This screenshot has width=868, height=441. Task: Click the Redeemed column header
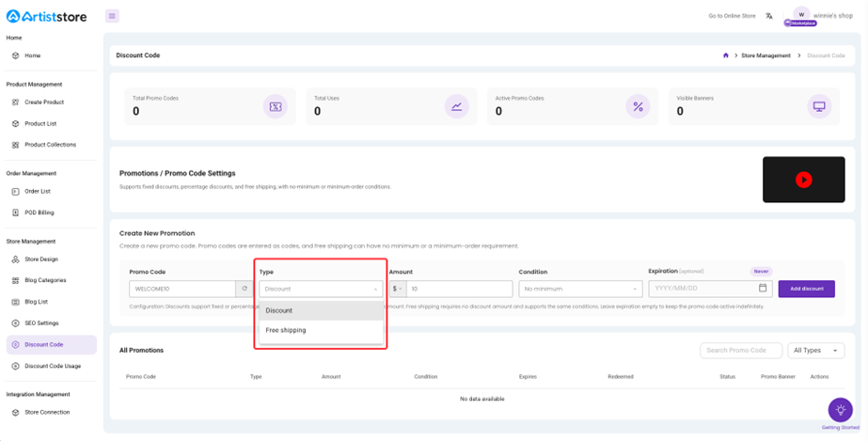point(620,377)
